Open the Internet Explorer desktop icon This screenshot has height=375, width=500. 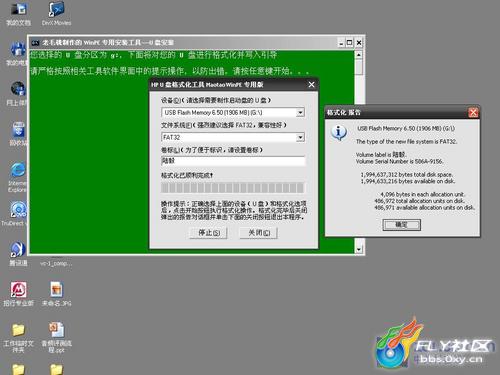pyautogui.click(x=17, y=177)
